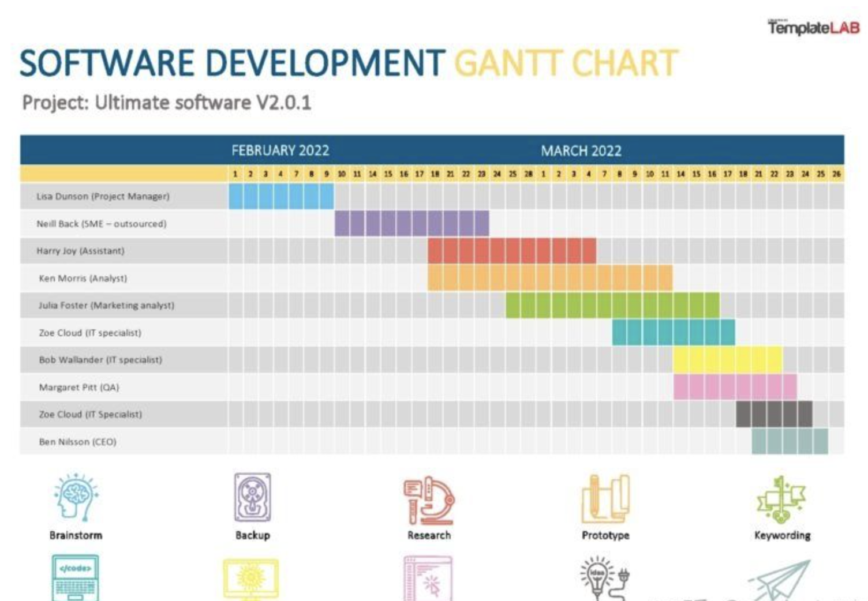Click the 'FEBRUARY 2022' month header
This screenshot has height=601, width=868.
[x=280, y=151]
